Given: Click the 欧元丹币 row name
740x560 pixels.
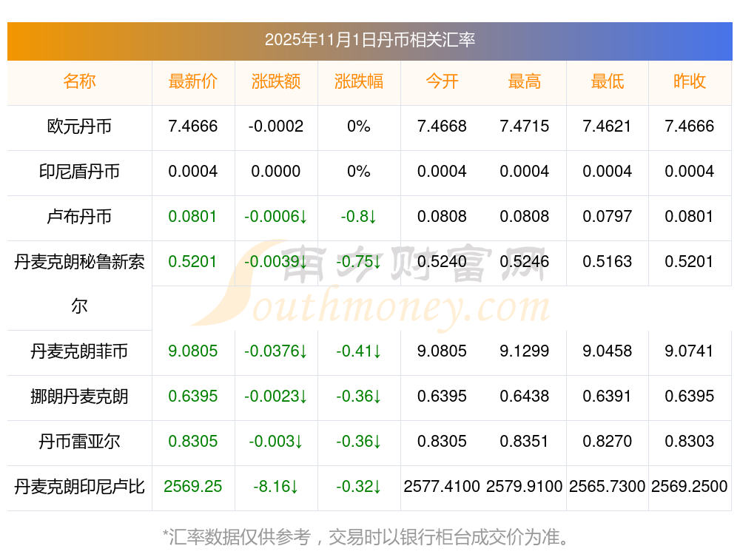Looking at the screenshot, I should 79,126.
